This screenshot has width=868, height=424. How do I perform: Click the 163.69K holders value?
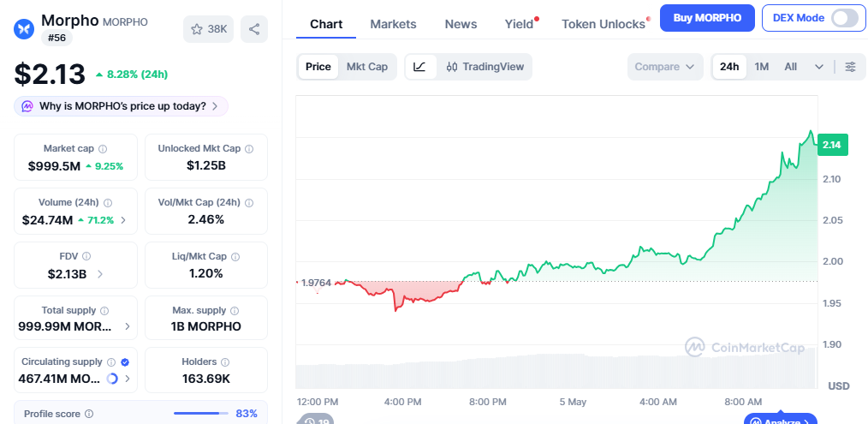pos(206,379)
